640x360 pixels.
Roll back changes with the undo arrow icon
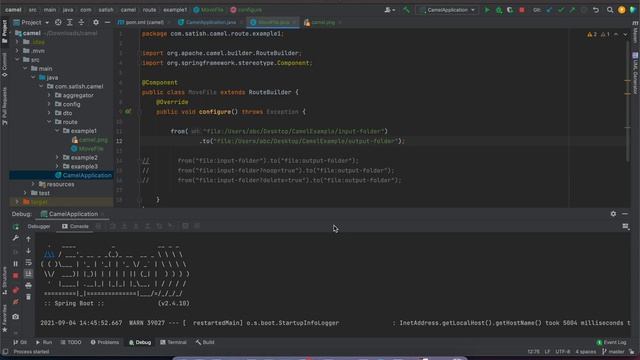pyautogui.click(x=596, y=10)
